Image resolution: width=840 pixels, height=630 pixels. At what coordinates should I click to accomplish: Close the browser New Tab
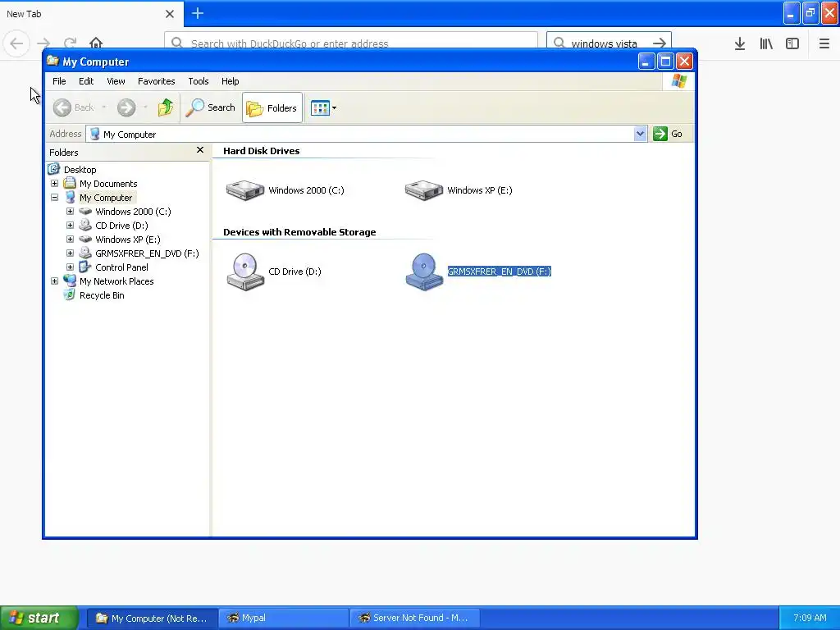(x=170, y=14)
